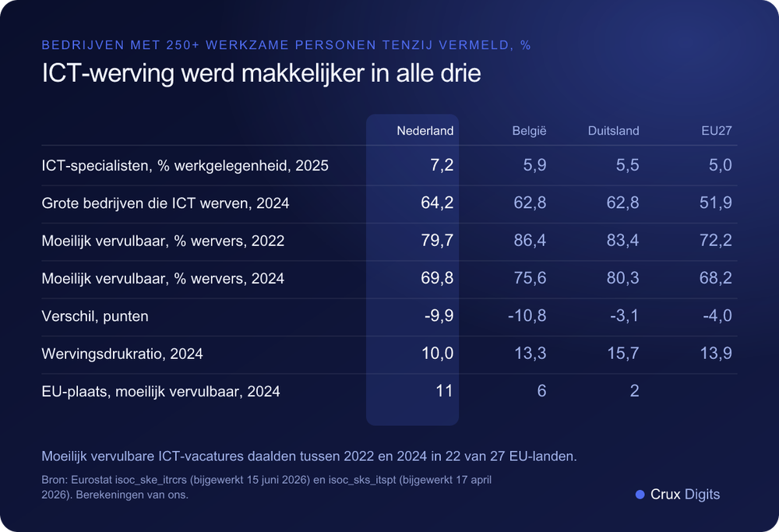The width and height of the screenshot is (779, 532).
Task: Click EU27 value 51,9 in Grote bedrijven row
Action: (716, 203)
